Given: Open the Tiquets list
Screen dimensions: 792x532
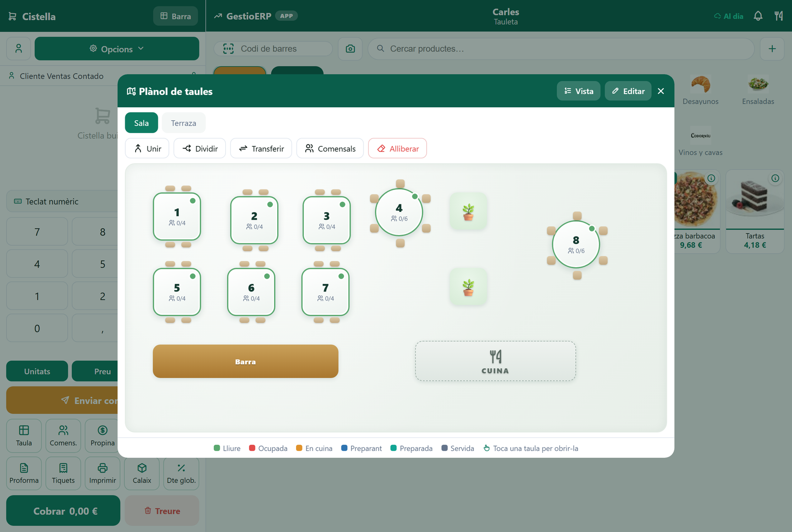Looking at the screenshot, I should pyautogui.click(x=63, y=473).
